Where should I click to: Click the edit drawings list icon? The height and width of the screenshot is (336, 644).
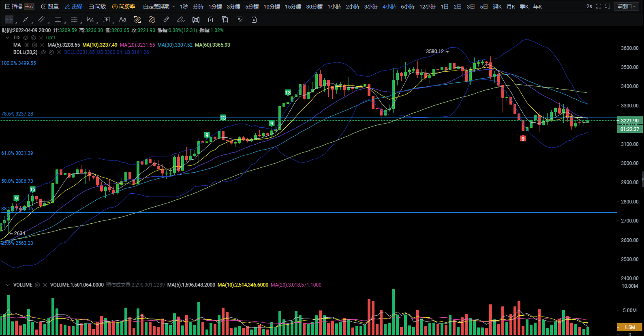click(240, 19)
